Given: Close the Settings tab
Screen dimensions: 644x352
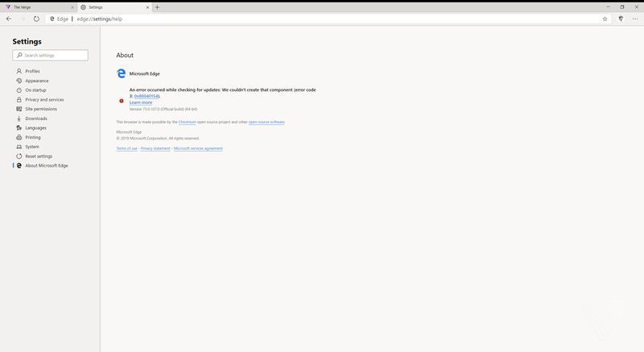Looking at the screenshot, I should 147,7.
